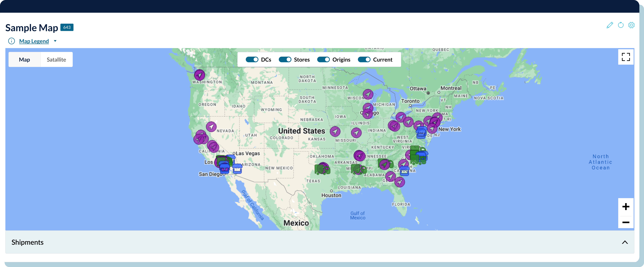This screenshot has height=267, width=644.
Task: Click the info icon beside Map Legend
Action: (12, 41)
